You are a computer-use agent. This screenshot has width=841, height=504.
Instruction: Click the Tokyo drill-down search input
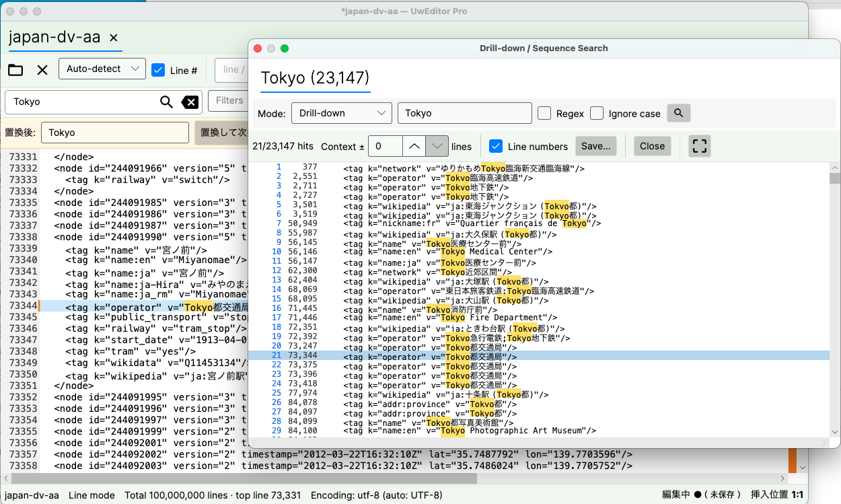pos(465,113)
